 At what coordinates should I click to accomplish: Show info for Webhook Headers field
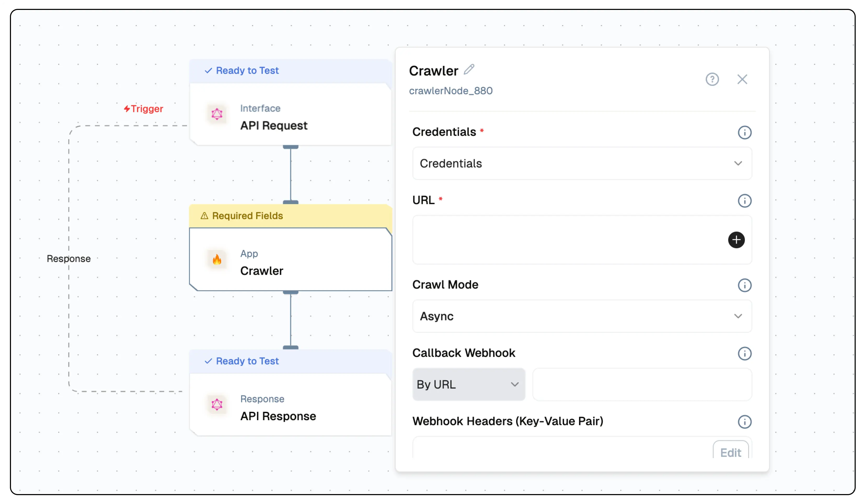(745, 421)
